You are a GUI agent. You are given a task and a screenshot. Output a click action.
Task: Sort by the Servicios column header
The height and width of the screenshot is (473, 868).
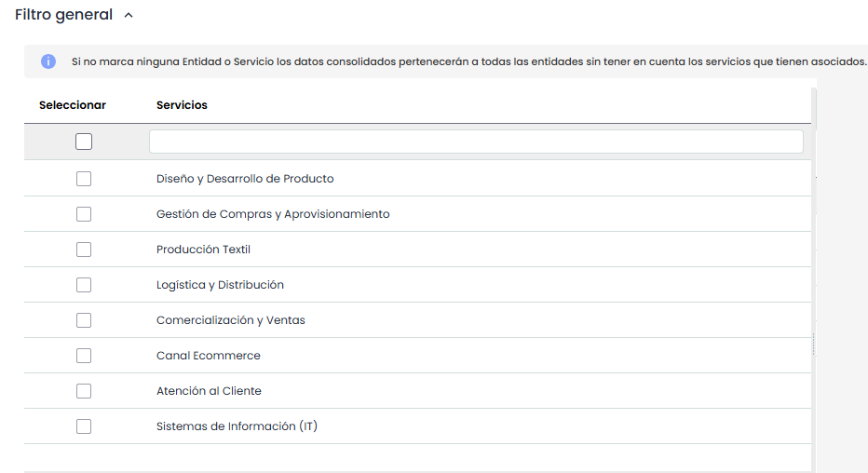tap(182, 105)
